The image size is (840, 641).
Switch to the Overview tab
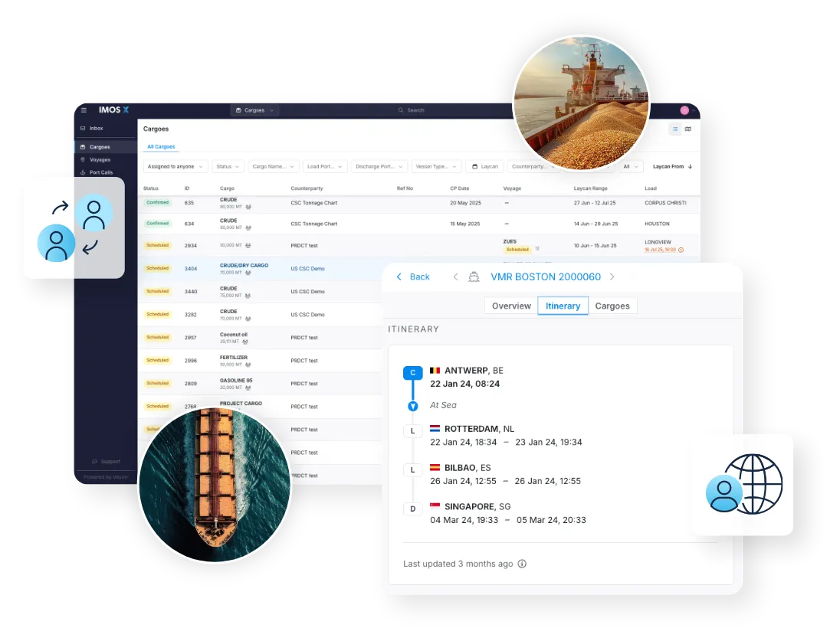[511, 306]
